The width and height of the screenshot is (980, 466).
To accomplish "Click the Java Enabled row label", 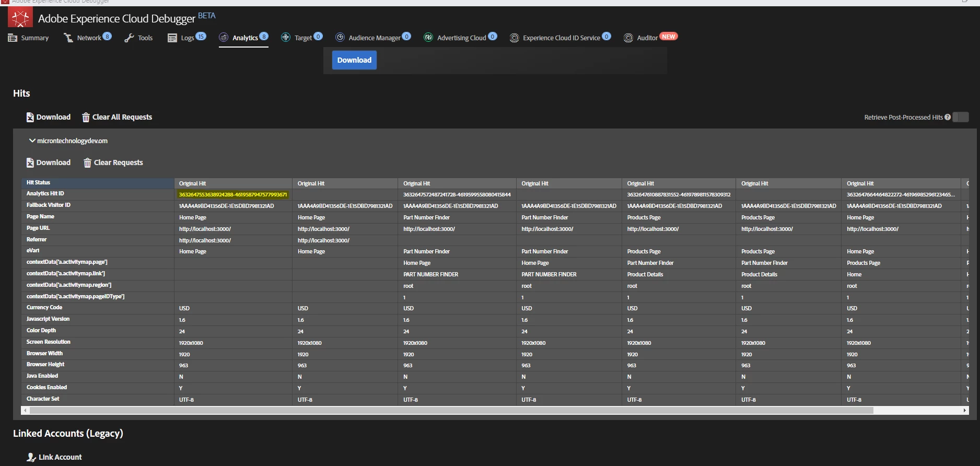I will [x=42, y=376].
